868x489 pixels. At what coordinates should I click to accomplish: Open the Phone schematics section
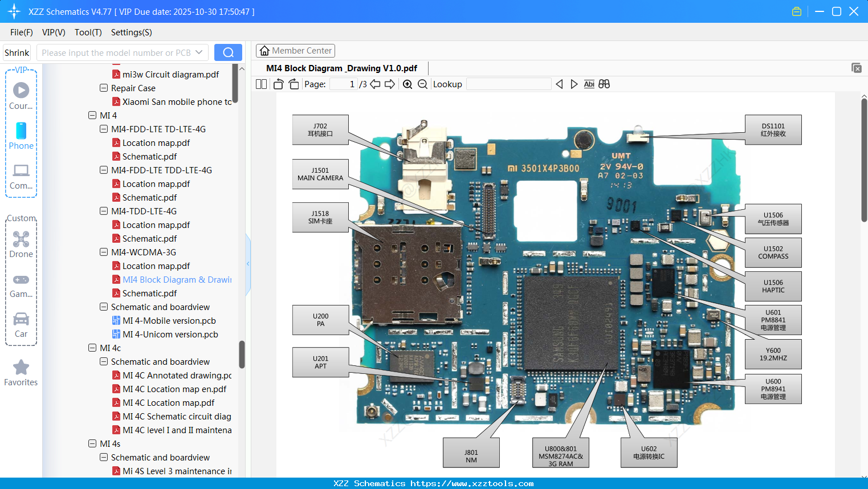[21, 137]
